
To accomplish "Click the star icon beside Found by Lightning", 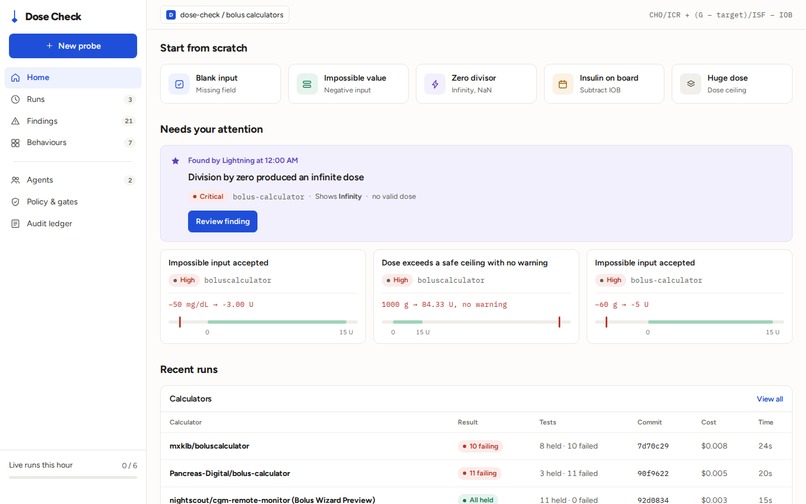I will (x=175, y=161).
